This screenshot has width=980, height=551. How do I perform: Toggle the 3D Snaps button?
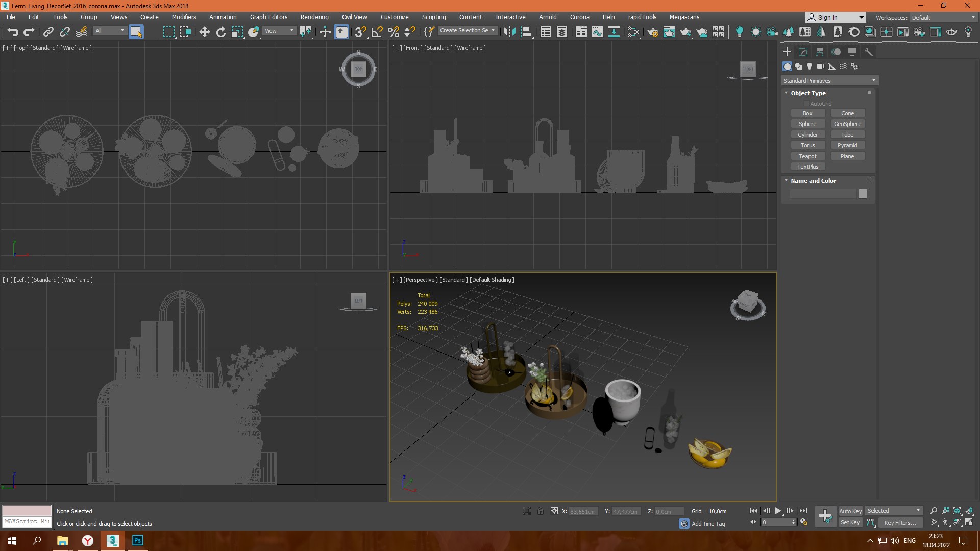click(x=360, y=32)
